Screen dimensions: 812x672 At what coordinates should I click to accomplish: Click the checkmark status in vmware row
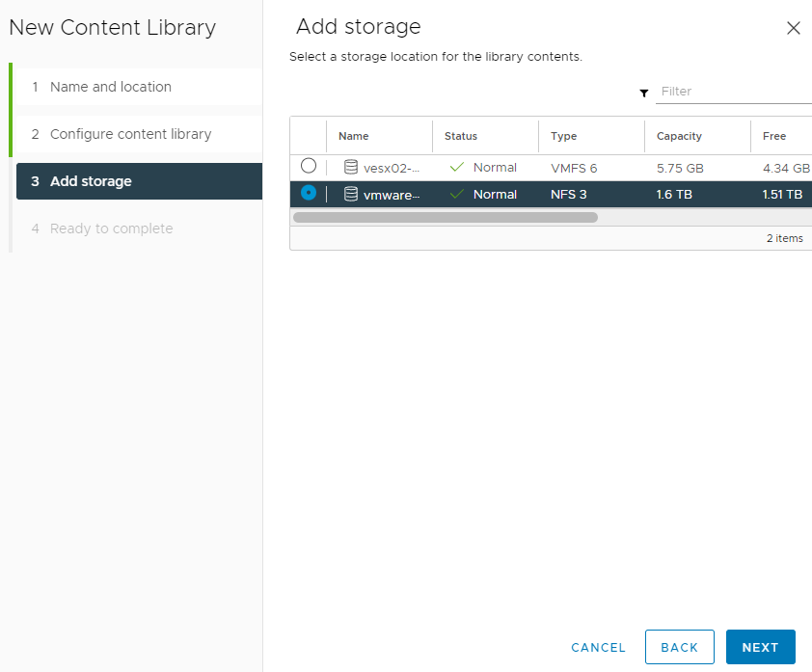pos(457,194)
